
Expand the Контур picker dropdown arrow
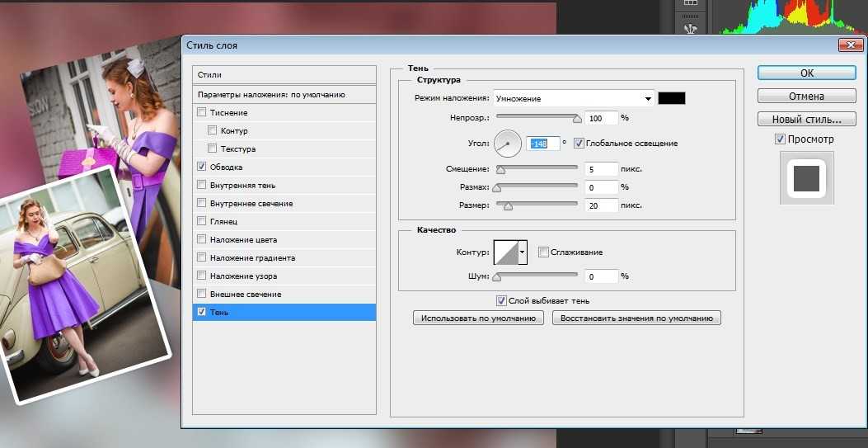point(522,252)
